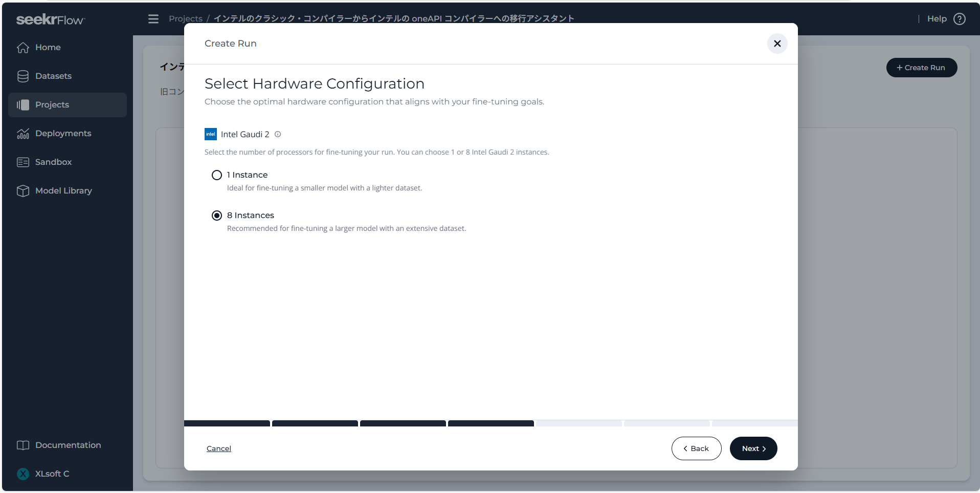Screen dimensions: 980x493
Task: Click the Intel logo icon
Action: tap(211, 134)
